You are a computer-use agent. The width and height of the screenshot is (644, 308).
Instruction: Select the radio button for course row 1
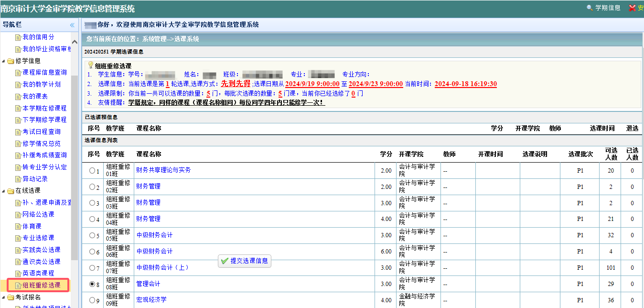tap(92, 171)
